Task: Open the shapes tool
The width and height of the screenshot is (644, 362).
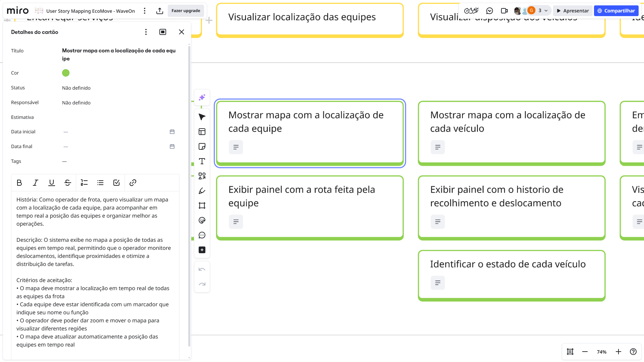Action: [x=202, y=176]
